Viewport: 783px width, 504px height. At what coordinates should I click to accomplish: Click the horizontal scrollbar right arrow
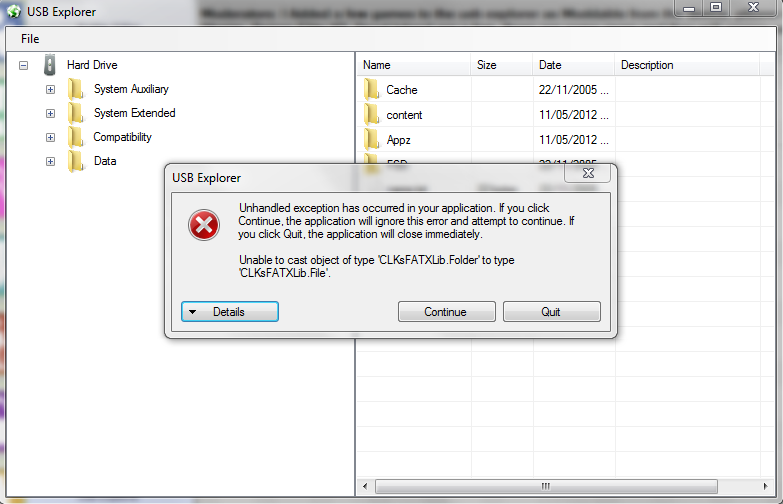point(766,486)
